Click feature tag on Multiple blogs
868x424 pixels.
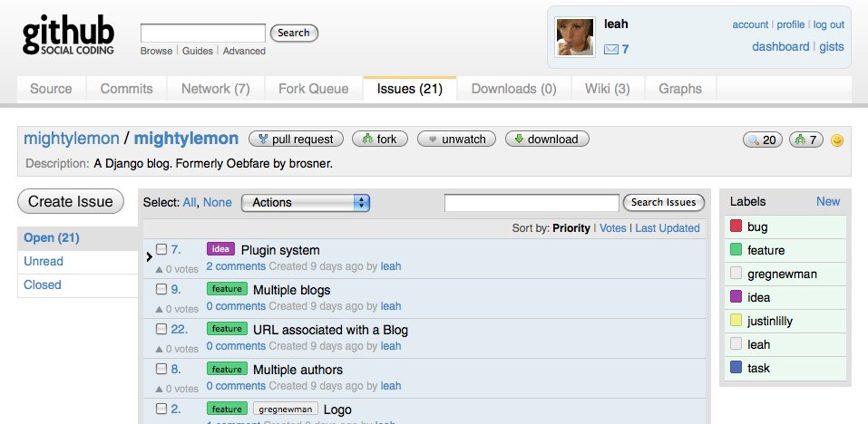click(227, 289)
